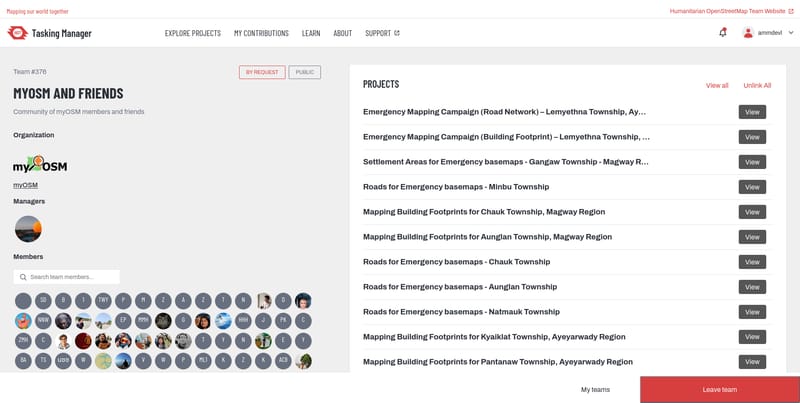Open the notifications bell icon
Screen dimensions: 800x403
(722, 33)
